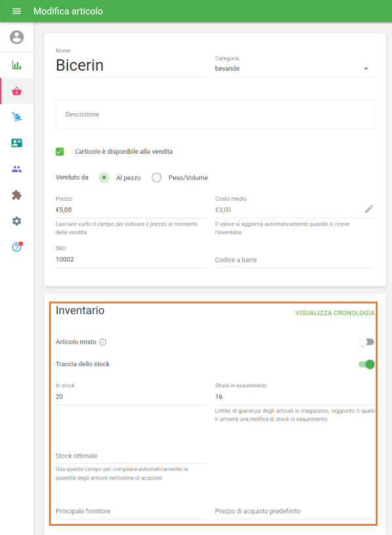Uncheck the item available for sale checkbox

(x=60, y=151)
